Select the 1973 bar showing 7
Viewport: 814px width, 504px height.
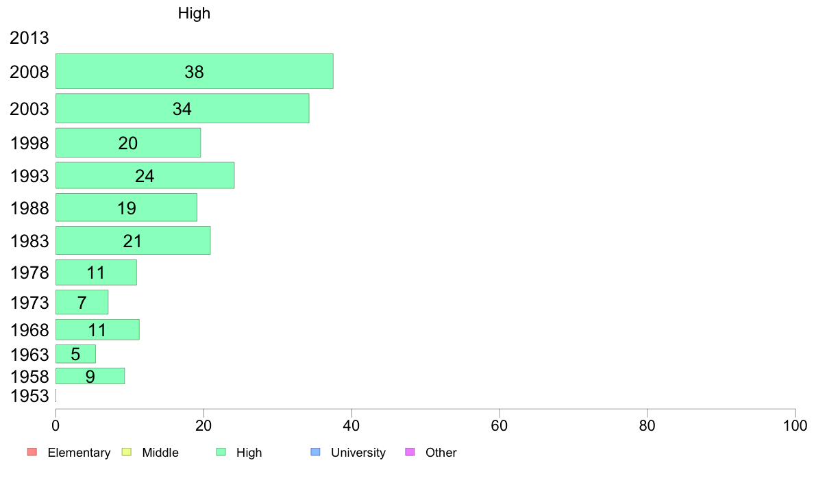pyautogui.click(x=82, y=302)
